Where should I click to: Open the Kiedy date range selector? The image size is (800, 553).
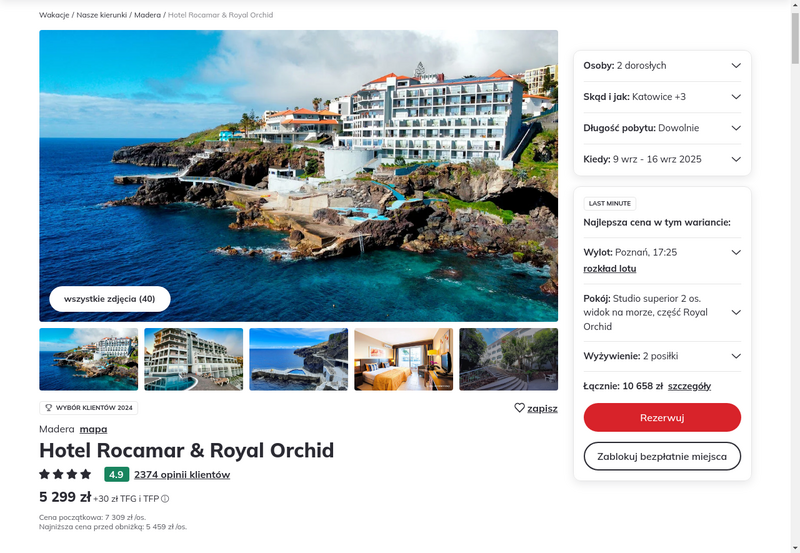pos(662,159)
